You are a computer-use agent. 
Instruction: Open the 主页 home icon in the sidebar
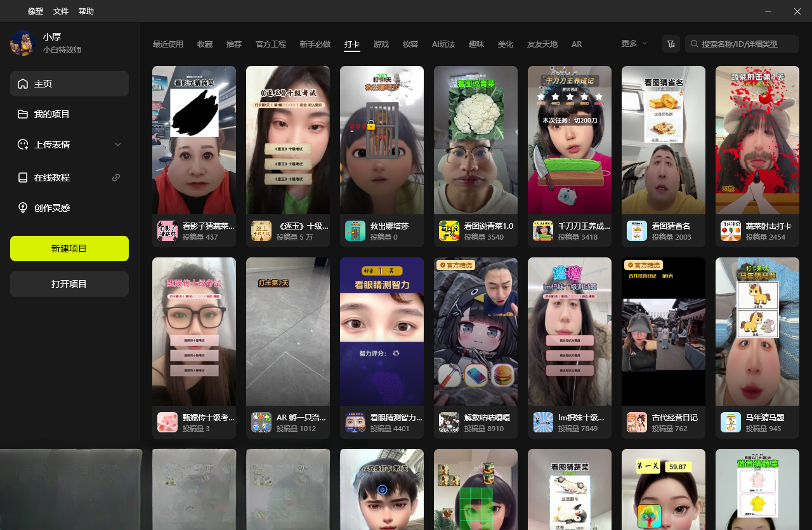pos(23,84)
